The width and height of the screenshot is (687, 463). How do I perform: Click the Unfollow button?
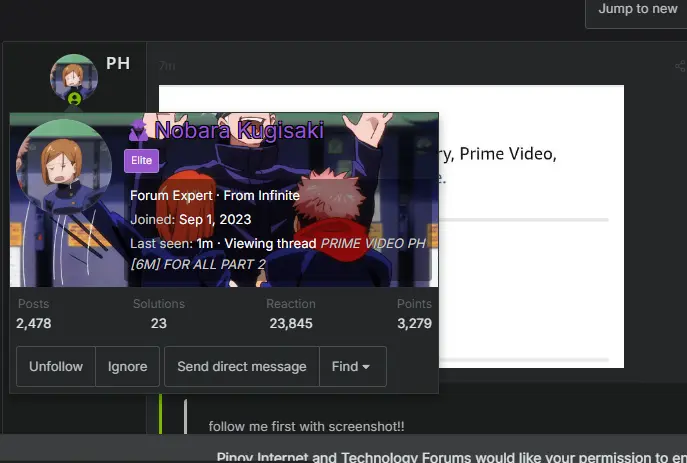click(x=56, y=366)
